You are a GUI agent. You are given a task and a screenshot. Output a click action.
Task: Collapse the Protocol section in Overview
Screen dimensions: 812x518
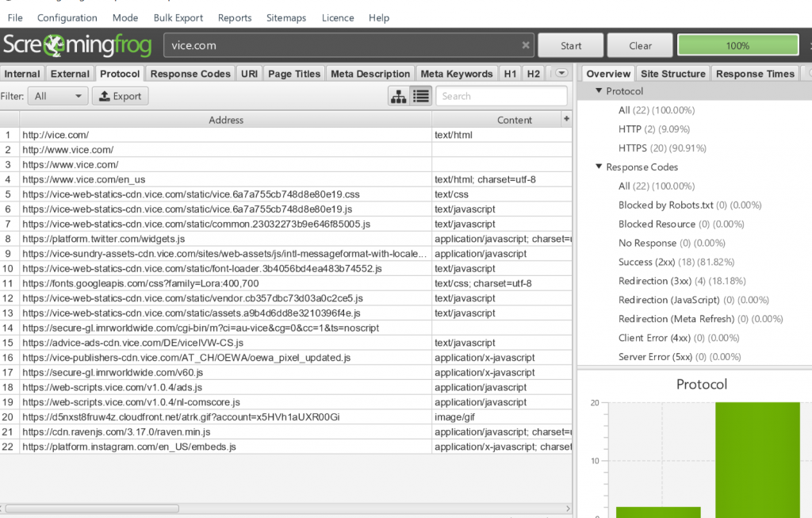(x=599, y=90)
